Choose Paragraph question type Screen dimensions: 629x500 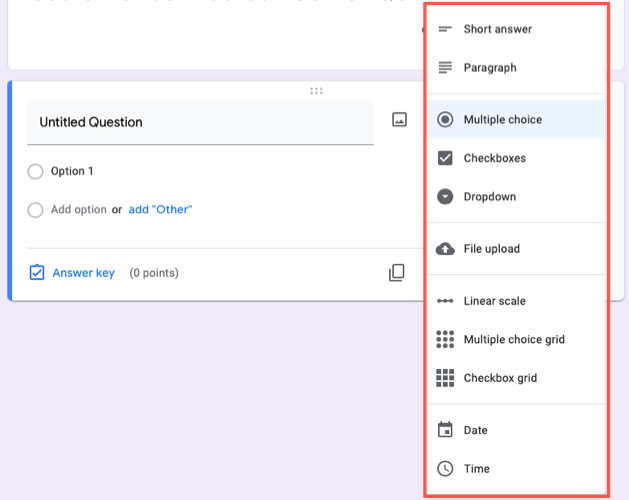click(x=490, y=68)
